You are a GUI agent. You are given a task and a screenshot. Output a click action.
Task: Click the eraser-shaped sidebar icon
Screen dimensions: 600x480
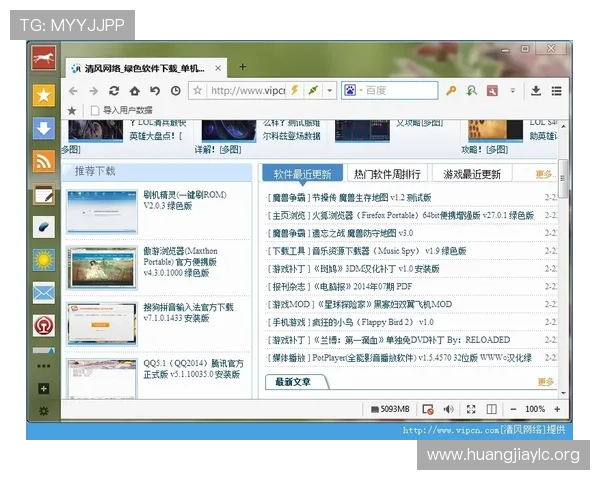[x=44, y=227]
